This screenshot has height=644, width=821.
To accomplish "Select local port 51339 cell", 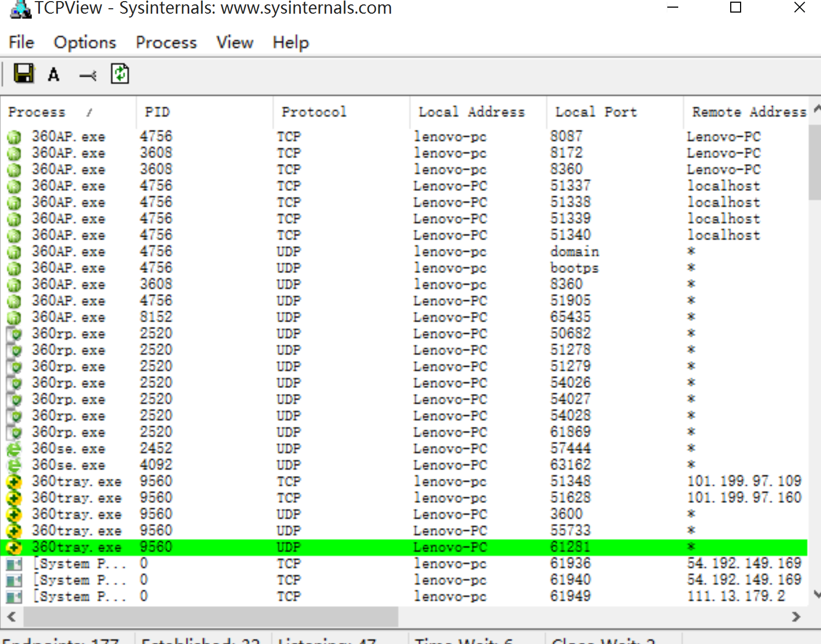I will pos(570,219).
